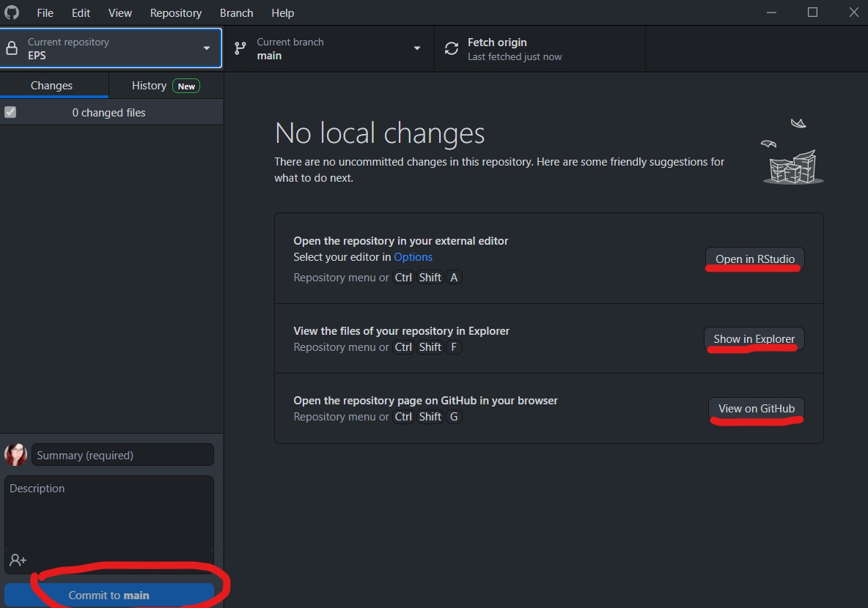Image resolution: width=868 pixels, height=608 pixels.
Task: Click the F key hint for Explorer
Action: click(x=454, y=347)
